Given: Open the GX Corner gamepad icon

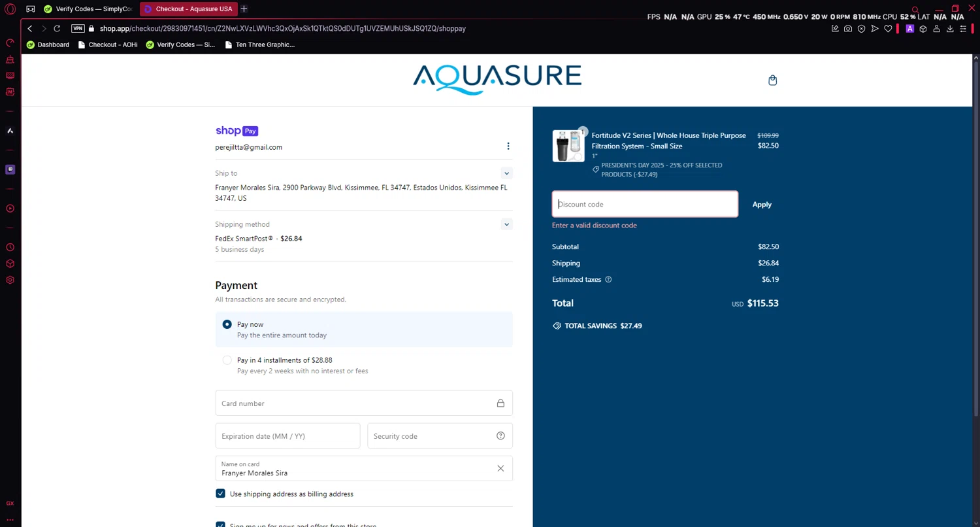Looking at the screenshot, I should 31,9.
